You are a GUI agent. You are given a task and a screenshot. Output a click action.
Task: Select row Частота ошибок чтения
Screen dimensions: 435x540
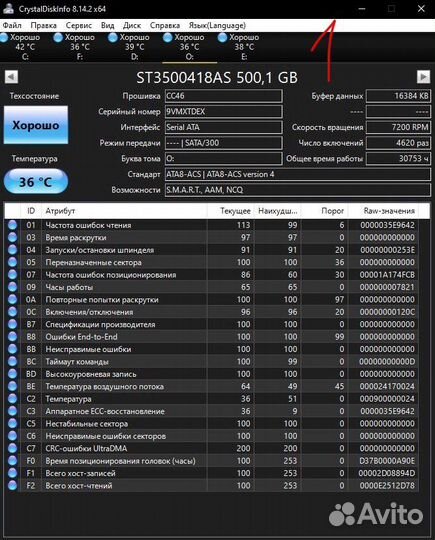pos(212,225)
